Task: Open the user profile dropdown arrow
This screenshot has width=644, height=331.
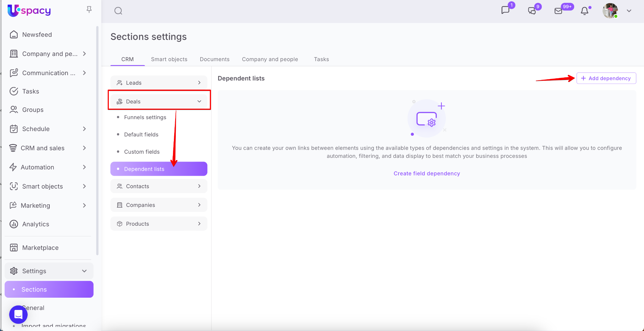Action: [629, 11]
